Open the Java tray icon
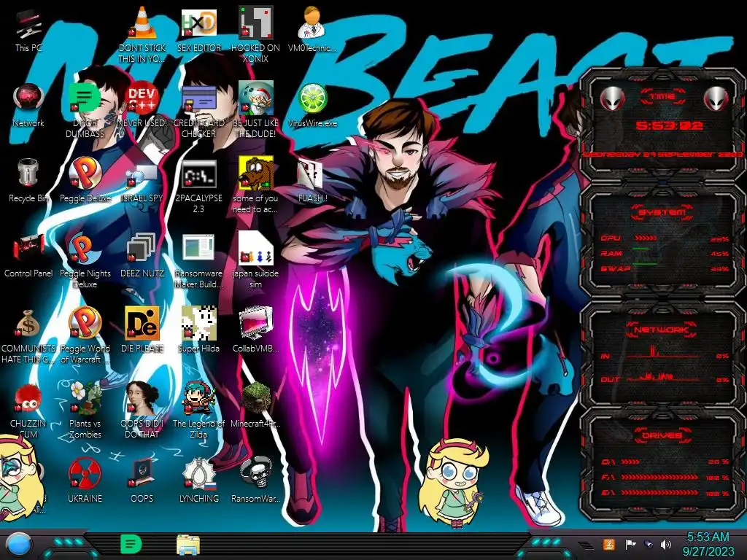This screenshot has height=560, width=747. (608, 544)
